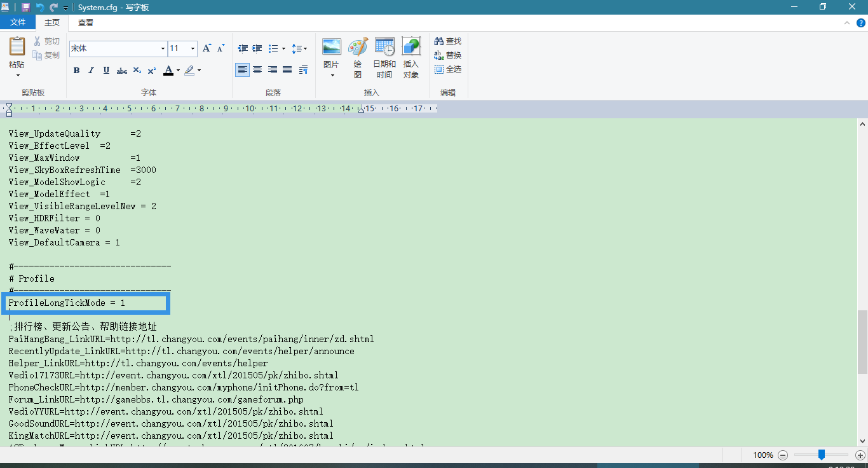
Task: Zoom out with the minus button
Action: coord(783,455)
